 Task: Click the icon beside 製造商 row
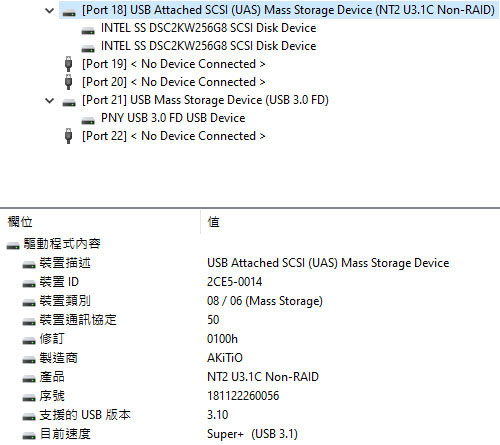pos(29,360)
